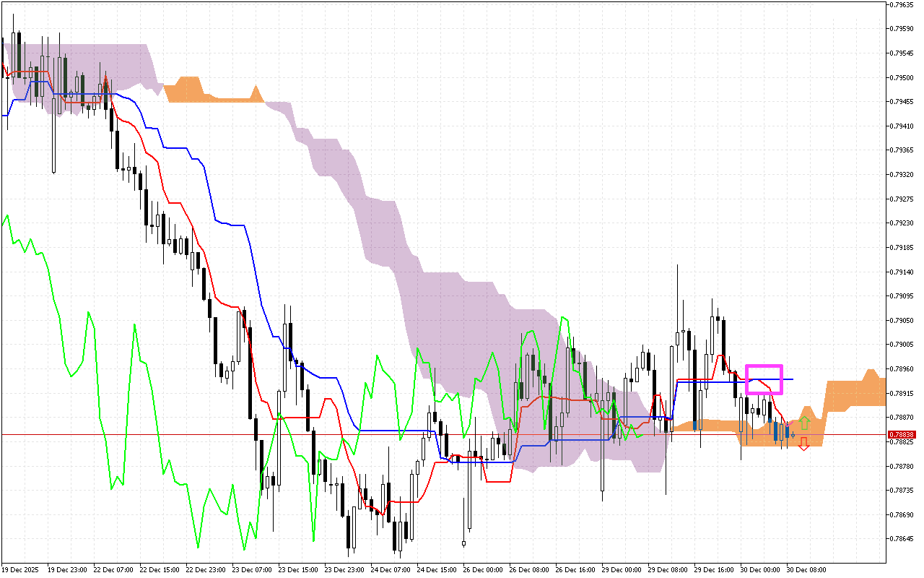
Task: Select the 30 Dec 08:00 time label
Action: point(807,570)
